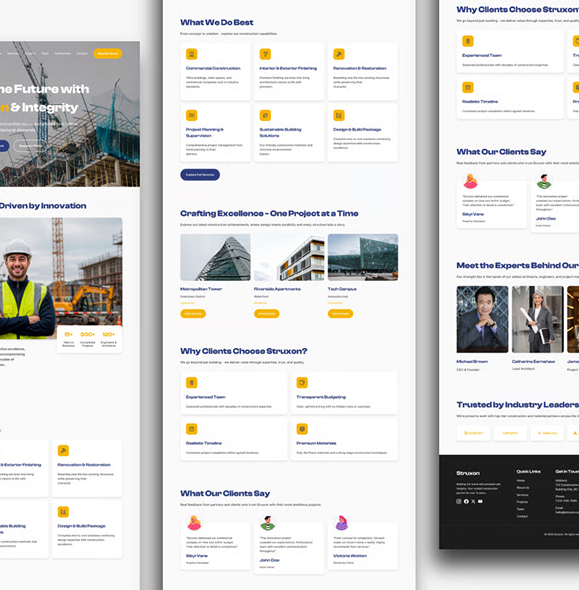Click the About Us link in footer

coord(523,488)
